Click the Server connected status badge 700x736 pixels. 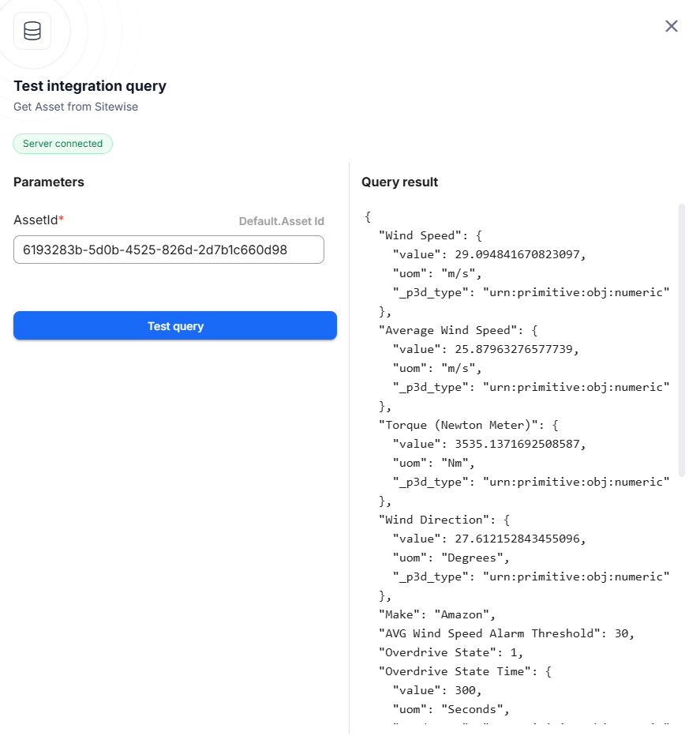tap(63, 144)
